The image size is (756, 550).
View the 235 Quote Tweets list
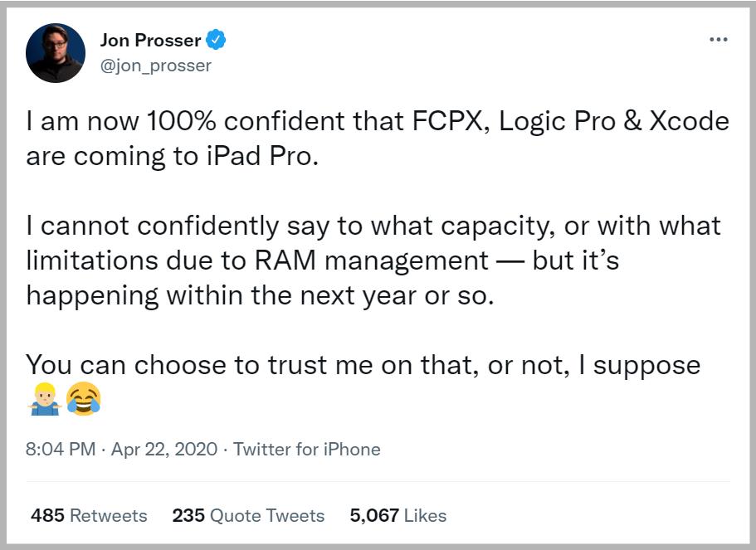coord(248,515)
